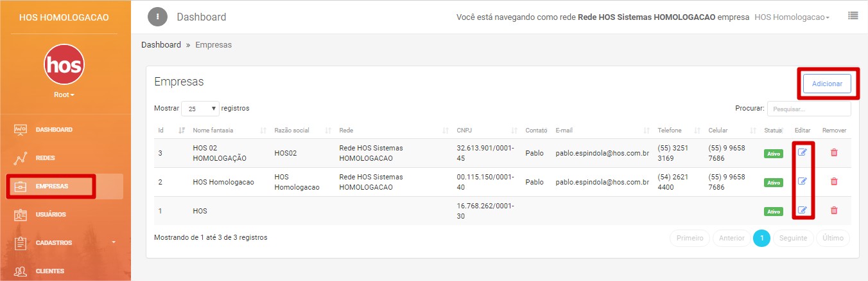Go to Usuários in the sidebar
This screenshot has width=868, height=281.
pos(50,214)
